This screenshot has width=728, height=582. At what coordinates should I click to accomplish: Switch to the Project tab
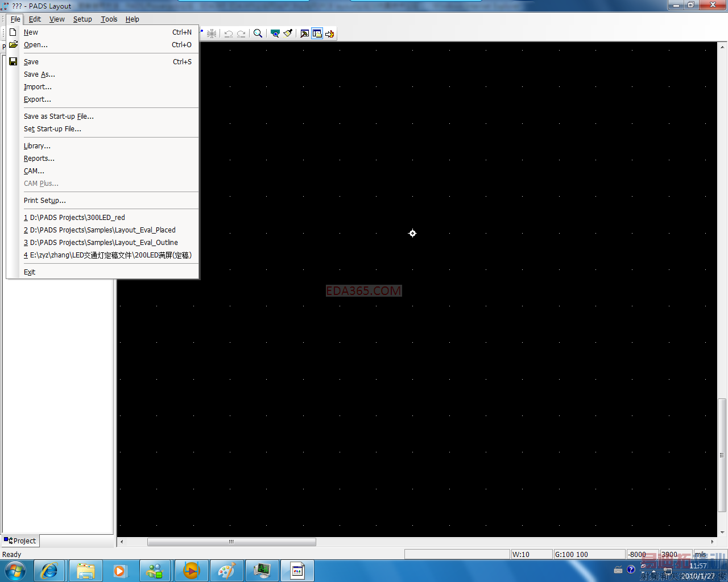20,541
